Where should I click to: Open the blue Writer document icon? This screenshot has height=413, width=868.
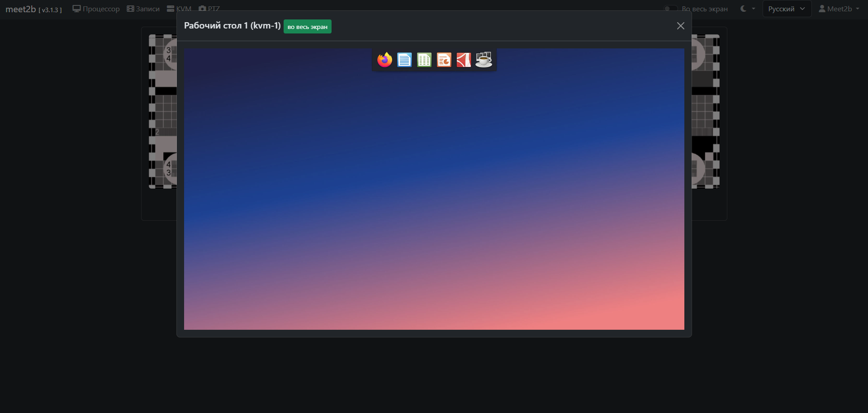[404, 60]
